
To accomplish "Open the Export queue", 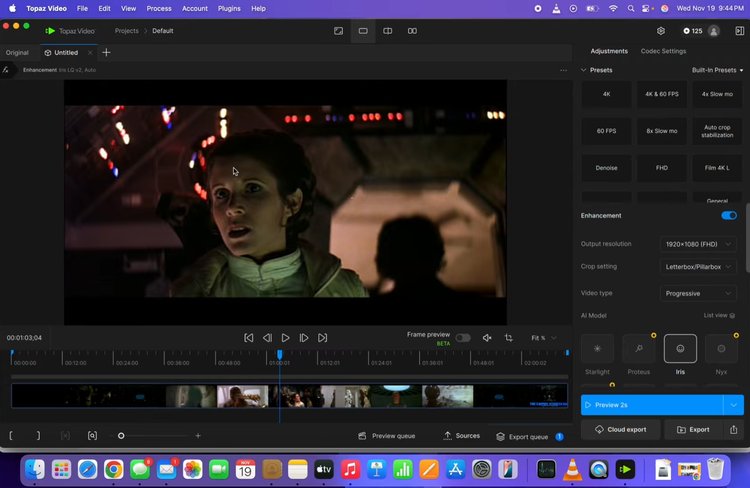I will 529,436.
